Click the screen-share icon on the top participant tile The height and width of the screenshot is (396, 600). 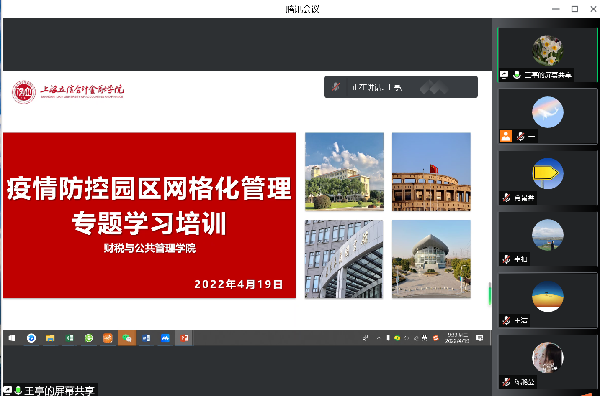(x=504, y=75)
